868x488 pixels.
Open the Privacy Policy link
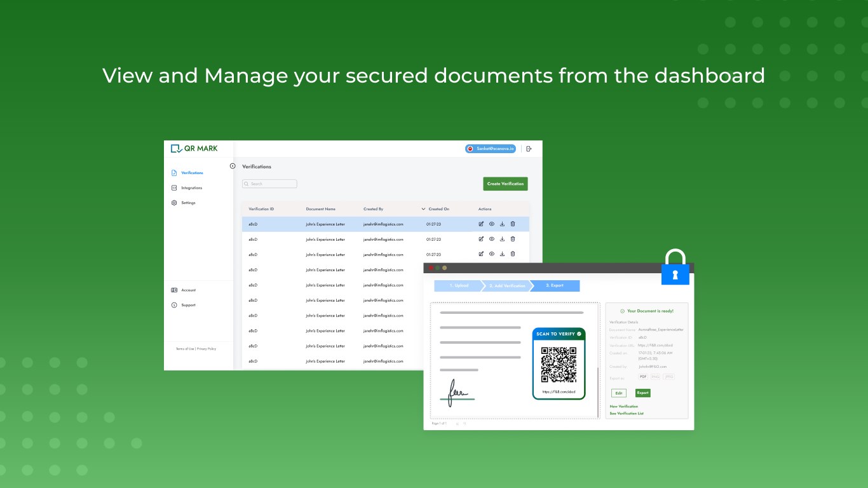[207, 349]
